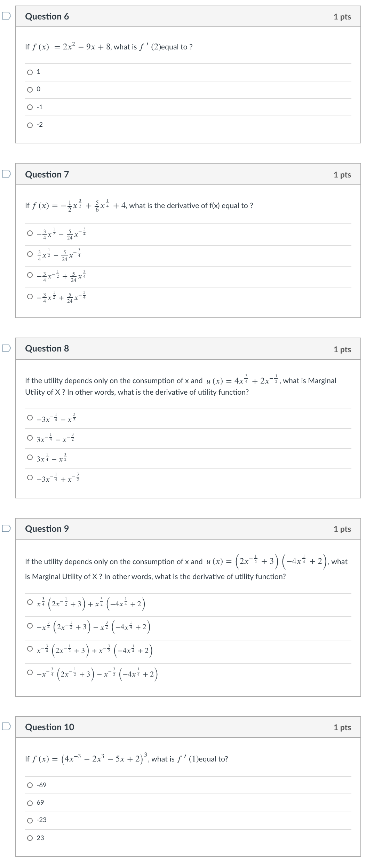This screenshot has height=868, width=366.
Task: Select the last answer option in Question 7
Action: point(30,297)
